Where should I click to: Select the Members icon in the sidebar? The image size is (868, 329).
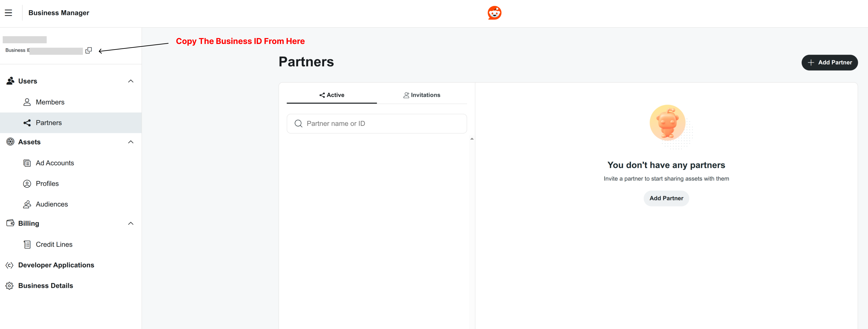27,102
